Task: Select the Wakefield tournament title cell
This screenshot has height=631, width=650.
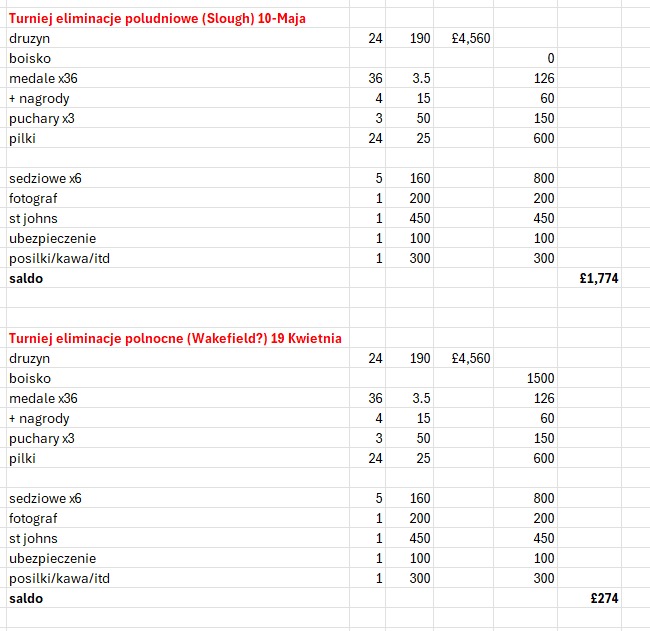Action: (175, 338)
